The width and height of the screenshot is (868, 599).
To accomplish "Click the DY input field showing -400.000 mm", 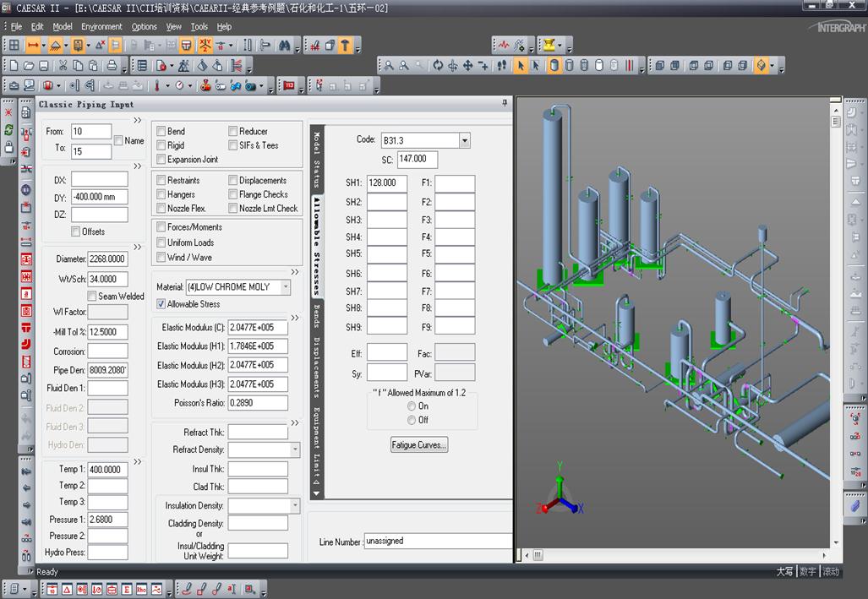I will (100, 197).
